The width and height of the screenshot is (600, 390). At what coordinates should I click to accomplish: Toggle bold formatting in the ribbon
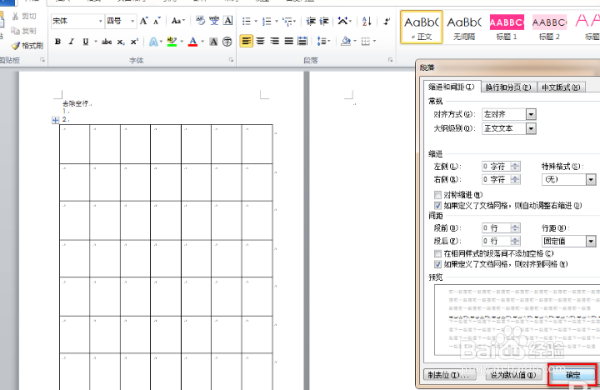coord(58,41)
